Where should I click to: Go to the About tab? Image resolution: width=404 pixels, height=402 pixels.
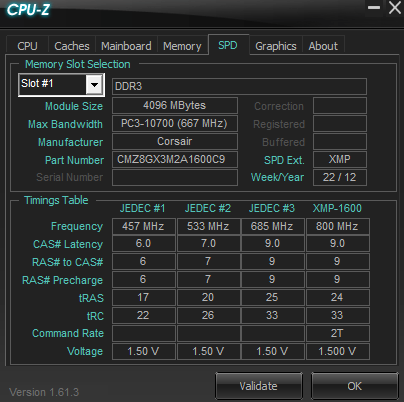323,46
